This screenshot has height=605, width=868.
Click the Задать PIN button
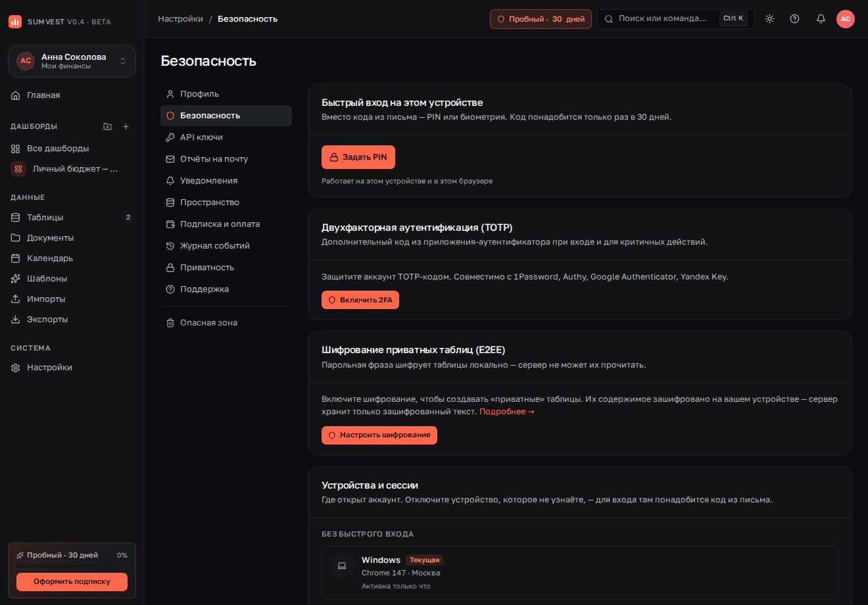tap(358, 157)
